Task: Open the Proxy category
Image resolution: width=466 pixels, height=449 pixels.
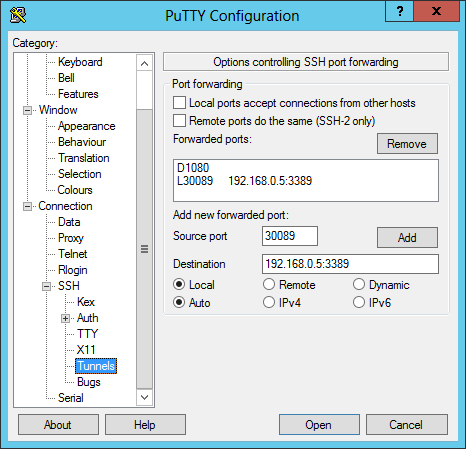Action: pos(71,238)
